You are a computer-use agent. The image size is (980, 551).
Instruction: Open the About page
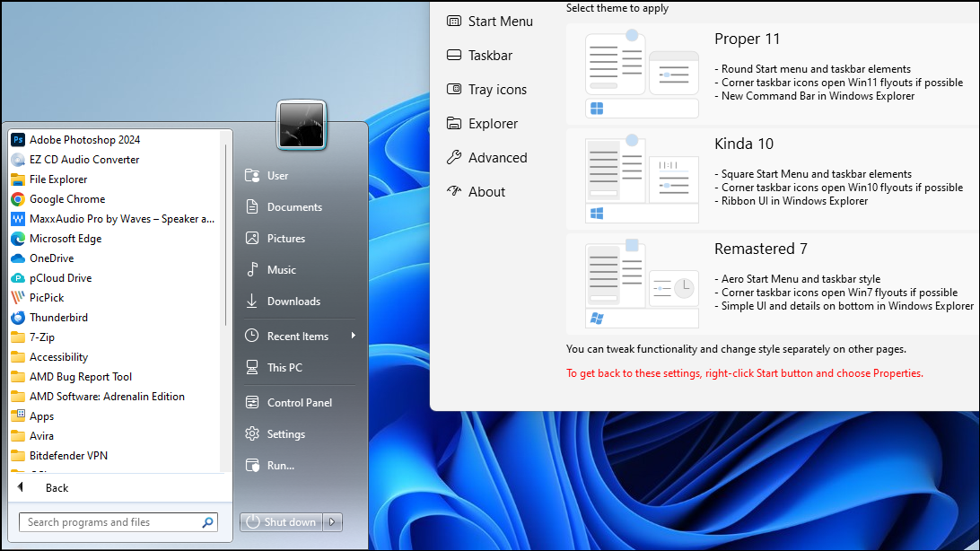click(477, 192)
